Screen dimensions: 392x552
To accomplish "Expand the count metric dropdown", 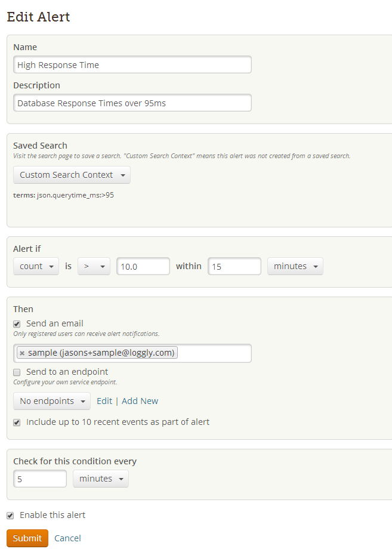I will point(36,266).
